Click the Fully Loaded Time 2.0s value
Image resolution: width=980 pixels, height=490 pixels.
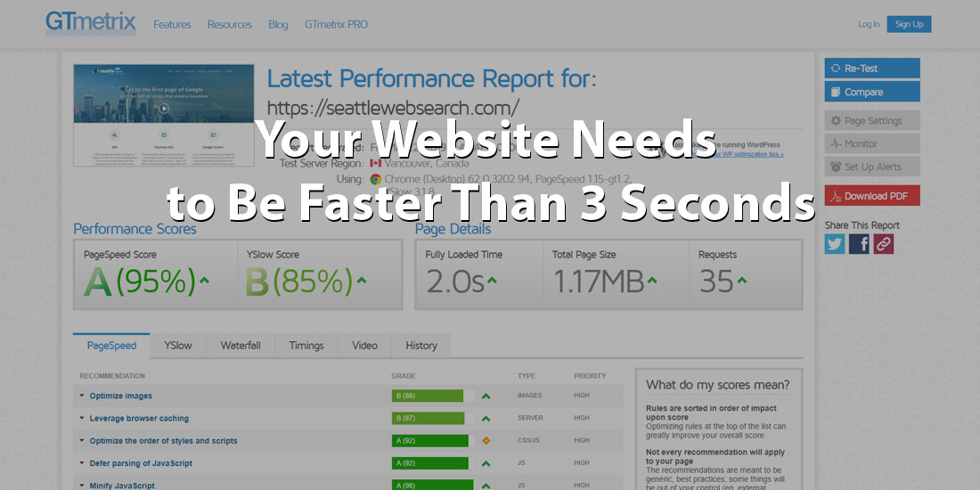click(x=455, y=282)
